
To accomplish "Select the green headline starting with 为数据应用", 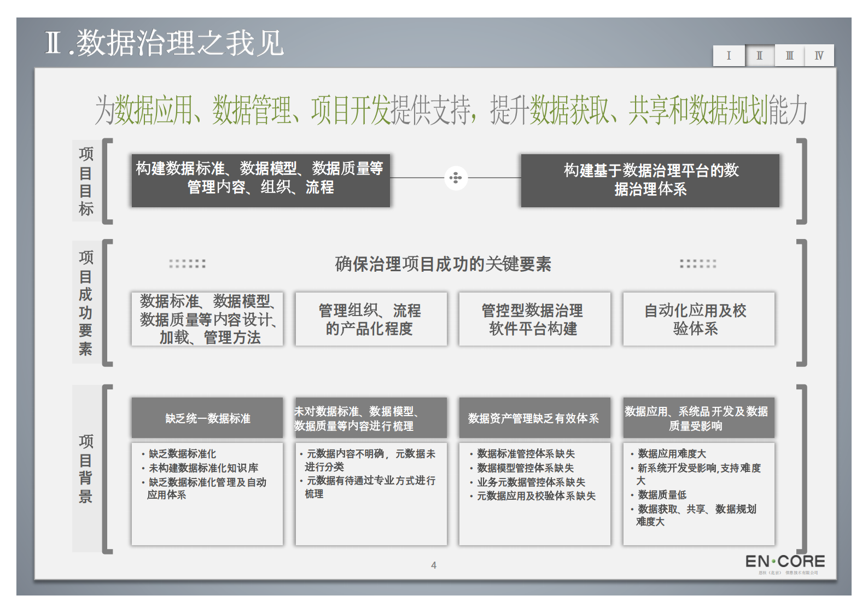I will pos(451,109).
